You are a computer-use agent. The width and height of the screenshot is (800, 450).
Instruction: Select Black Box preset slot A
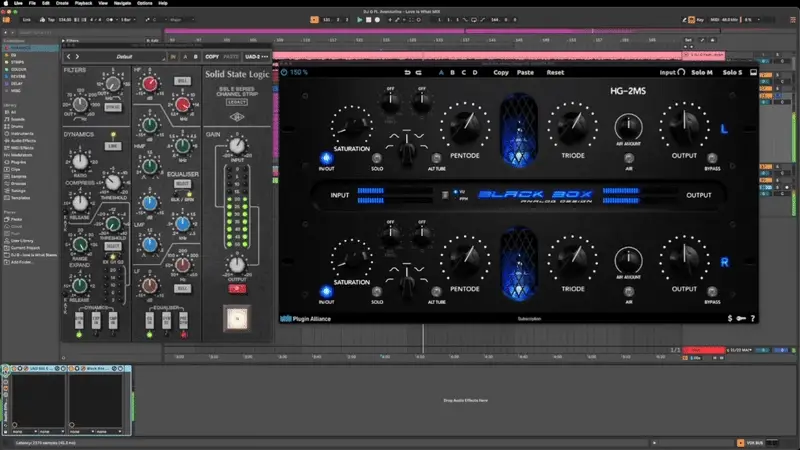pyautogui.click(x=441, y=72)
